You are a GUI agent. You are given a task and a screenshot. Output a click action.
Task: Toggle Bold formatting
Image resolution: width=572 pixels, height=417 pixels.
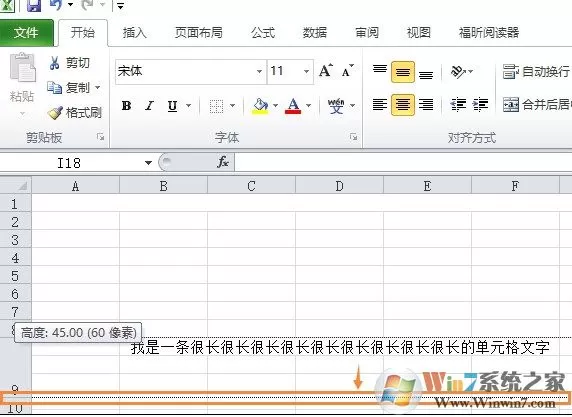pyautogui.click(x=126, y=106)
